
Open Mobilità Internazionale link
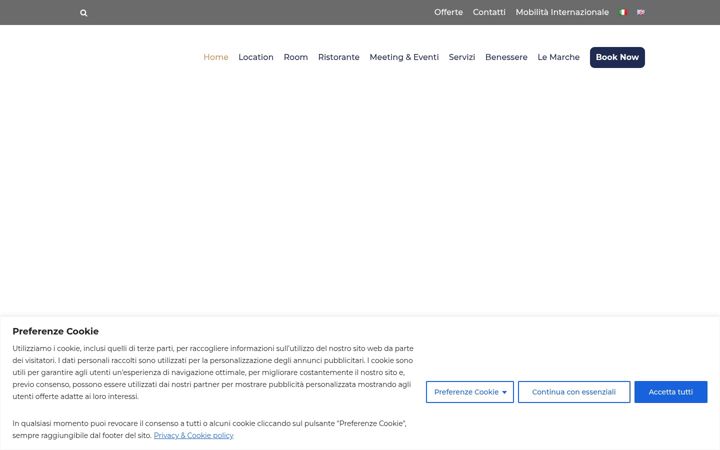pyautogui.click(x=562, y=12)
